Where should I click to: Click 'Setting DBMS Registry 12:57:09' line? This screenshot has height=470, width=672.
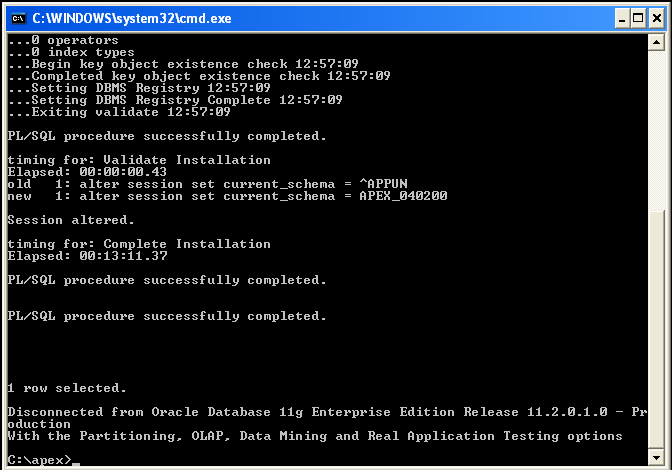click(x=139, y=88)
